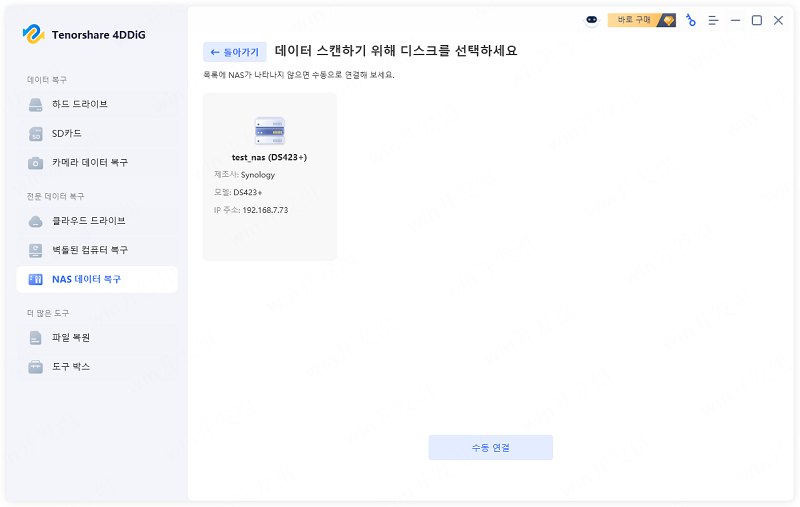Open the chatbot assistant icon
The image size is (800, 507).
pos(591,20)
